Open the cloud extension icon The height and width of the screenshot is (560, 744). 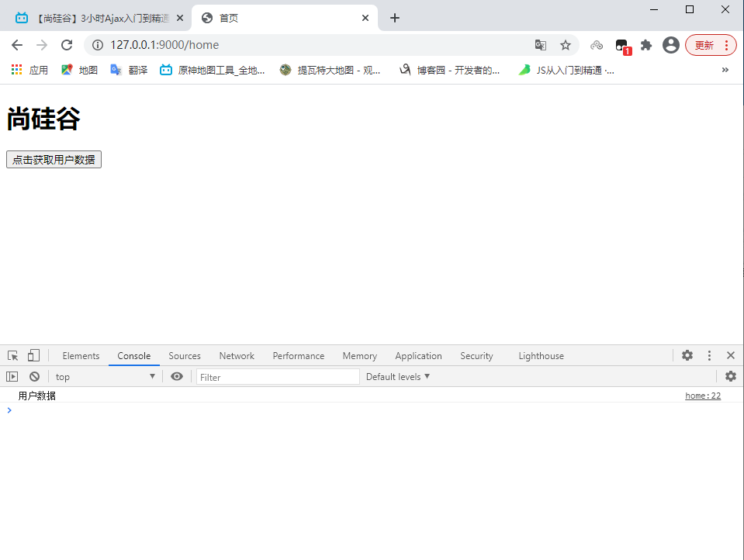(597, 45)
